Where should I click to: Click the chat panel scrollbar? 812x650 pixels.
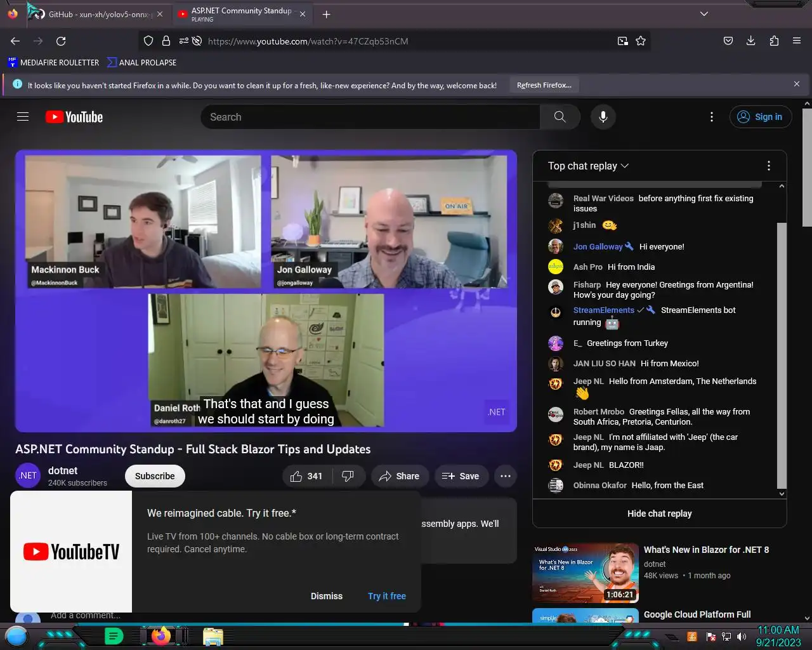coord(782,355)
